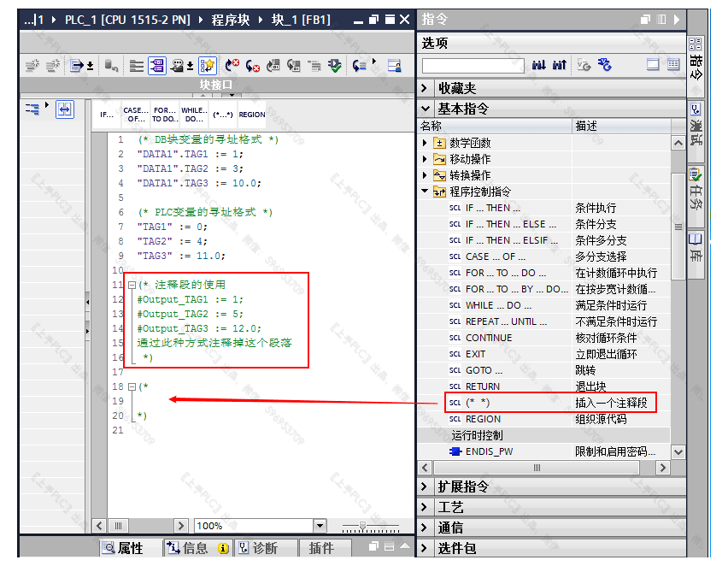The width and height of the screenshot is (728, 566).
Task: Insert FOR... TO DO.. favorite snippet
Action: 165,115
